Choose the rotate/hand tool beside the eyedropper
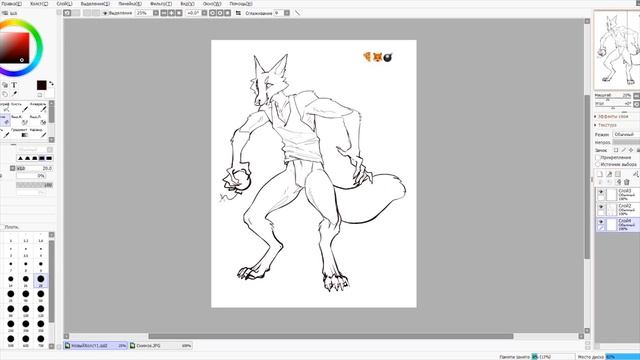Screen dimensions: 640x360 (5, 94)
